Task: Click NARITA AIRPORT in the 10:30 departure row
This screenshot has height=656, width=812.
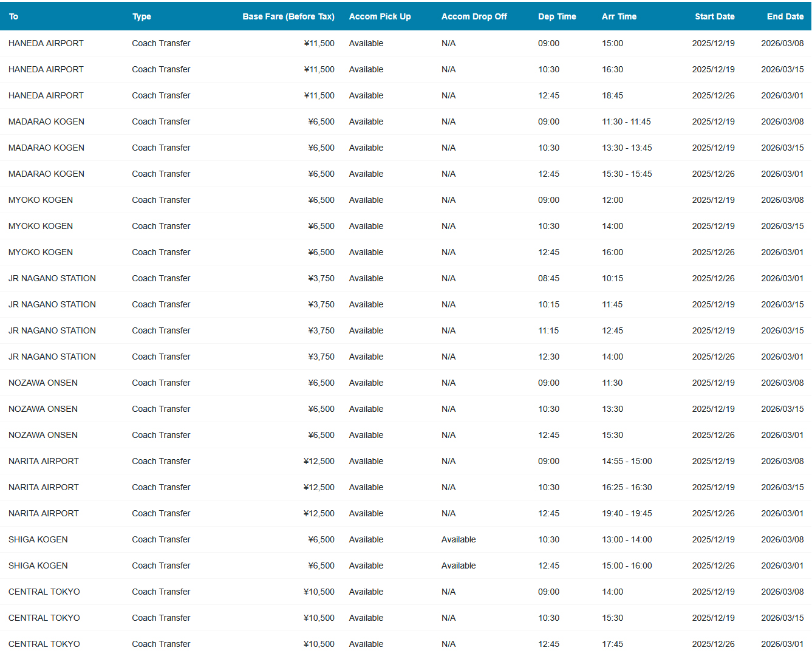Action: (x=44, y=487)
